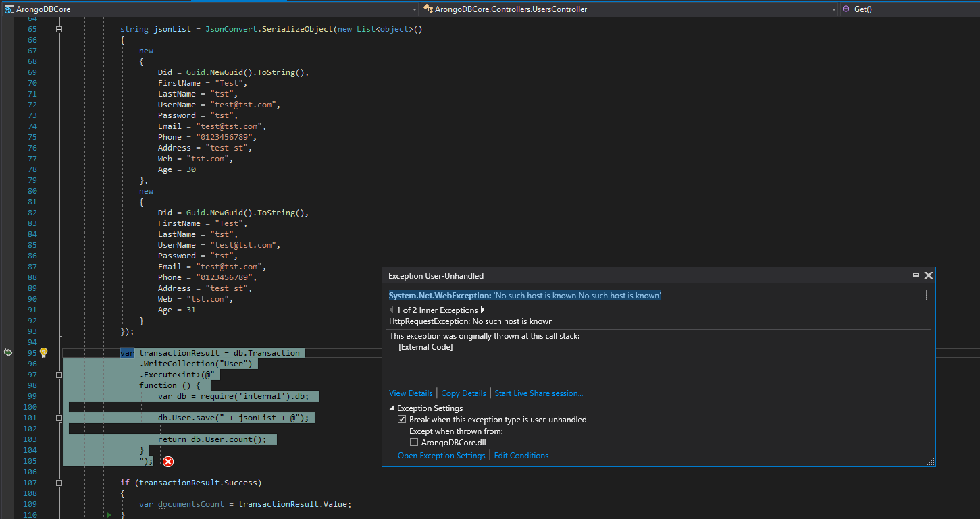Click the [External Code] call stack entry

click(x=425, y=347)
